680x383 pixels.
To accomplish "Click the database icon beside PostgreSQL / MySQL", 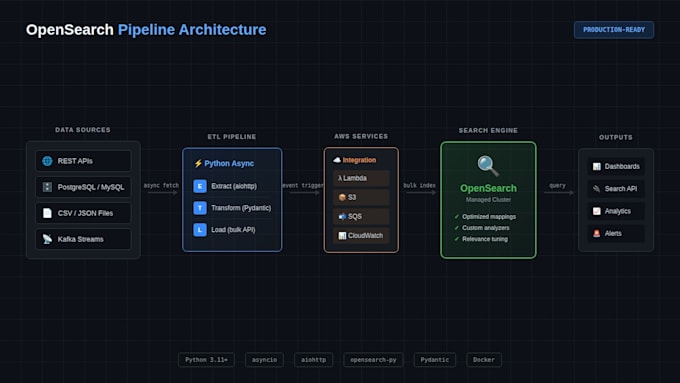I will pos(47,187).
